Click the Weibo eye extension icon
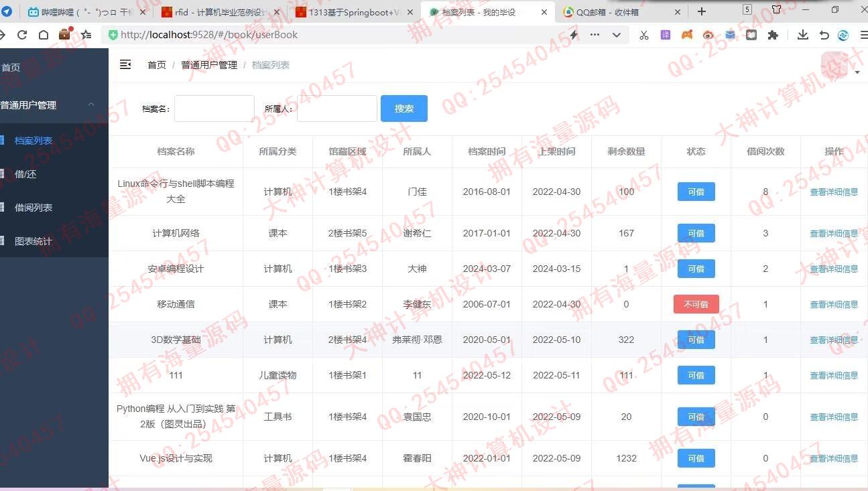Image resolution: width=868 pixels, height=491 pixels. tap(708, 35)
